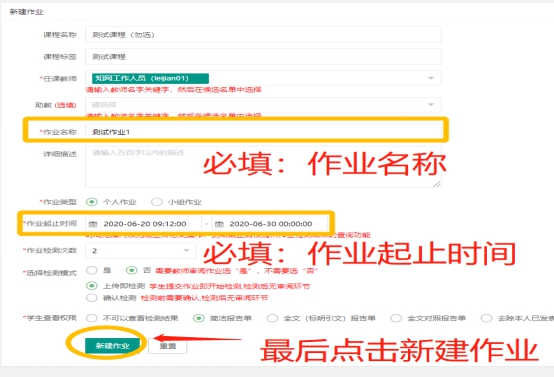
Task: Select 全文(标明引文)报告单 permission
Action: [272, 318]
